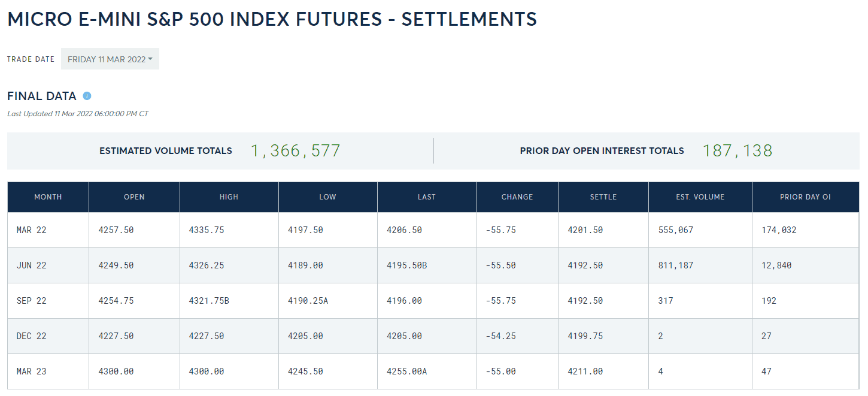Open the Trade Date dropdown
Screen dimensions: 868x396
point(110,59)
